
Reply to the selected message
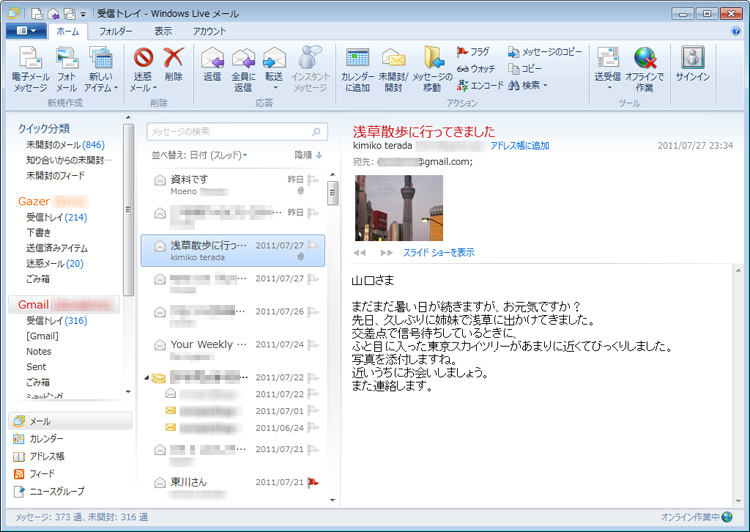pos(212,65)
